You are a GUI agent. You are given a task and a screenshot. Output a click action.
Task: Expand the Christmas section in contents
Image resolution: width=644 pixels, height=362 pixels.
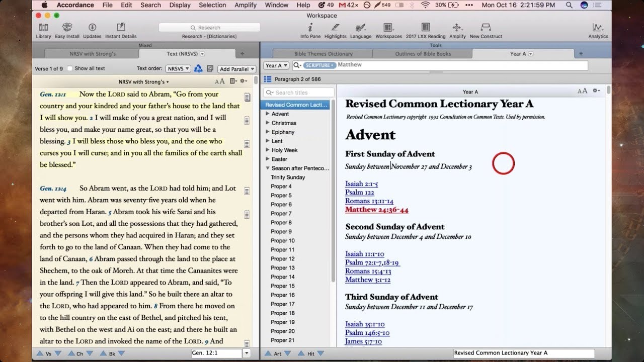(x=268, y=123)
